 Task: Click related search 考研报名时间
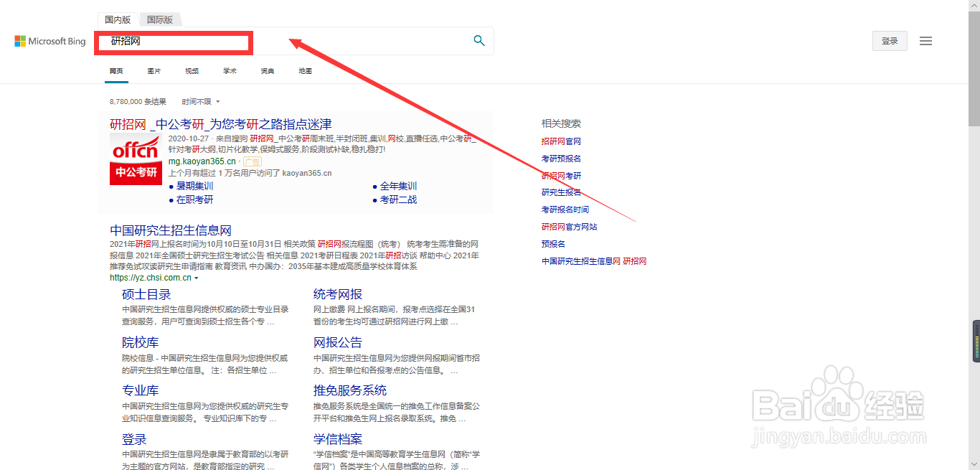565,210
